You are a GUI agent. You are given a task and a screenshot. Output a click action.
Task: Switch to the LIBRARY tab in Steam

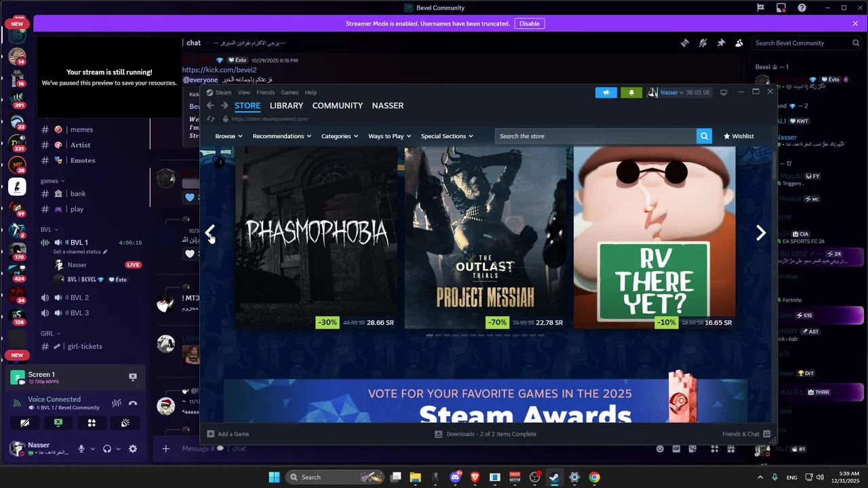click(x=286, y=106)
